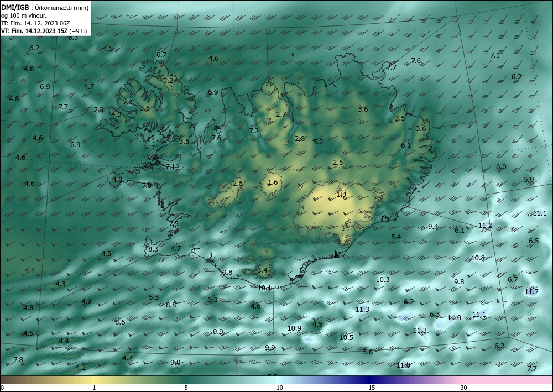Click the 15 tick on the color scale
The image size is (553, 392).
(x=372, y=388)
